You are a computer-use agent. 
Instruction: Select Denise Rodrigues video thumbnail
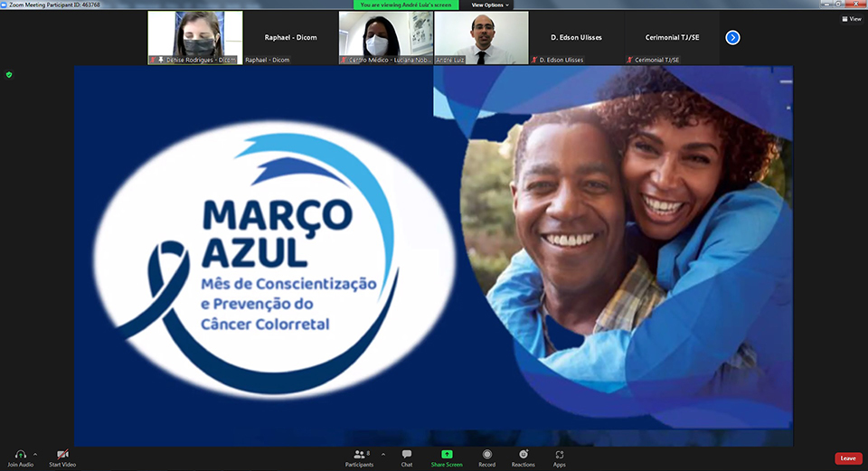(x=195, y=37)
